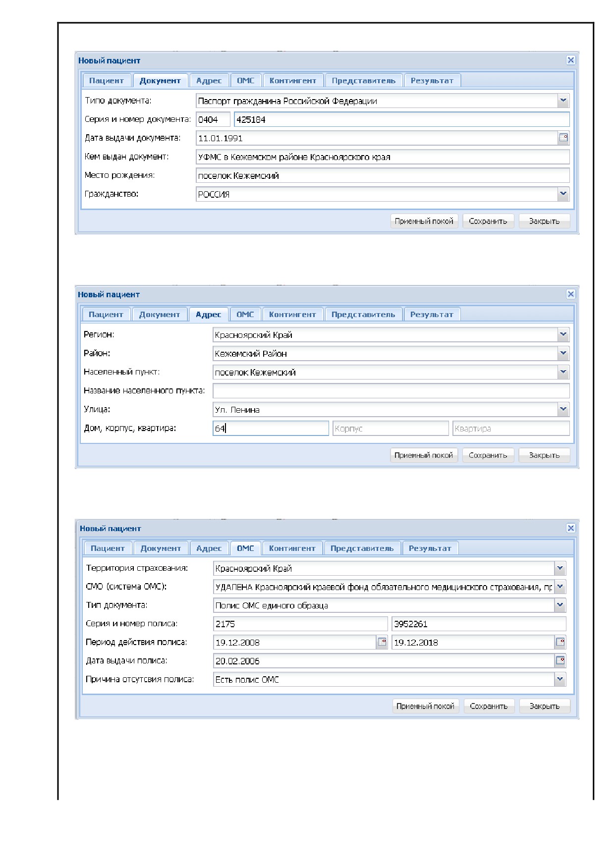This screenshot has height=868, width=614.
Task: Select Результат tab in bottom dialog
Action: click(x=430, y=548)
